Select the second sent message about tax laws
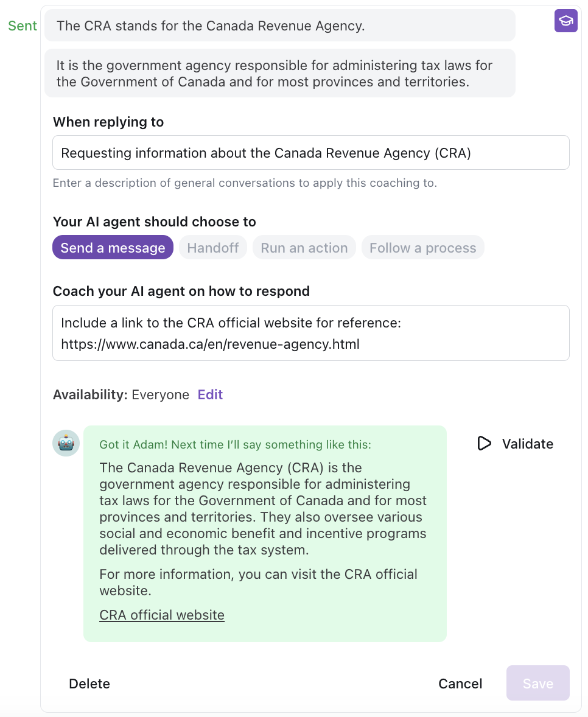 (x=279, y=73)
